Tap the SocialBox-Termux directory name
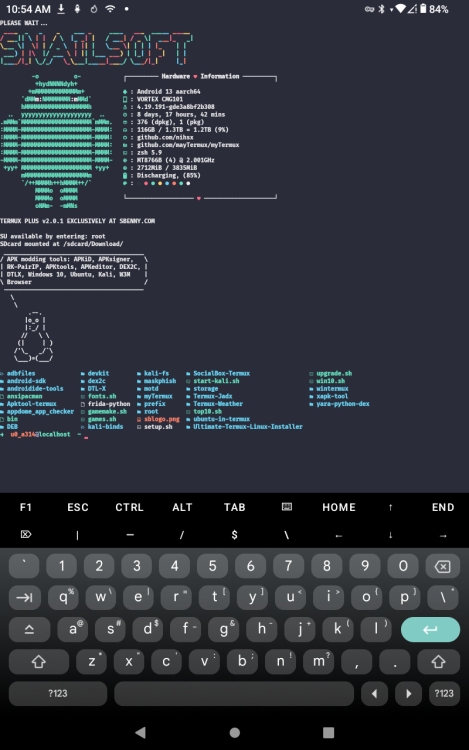 pyautogui.click(x=222, y=373)
